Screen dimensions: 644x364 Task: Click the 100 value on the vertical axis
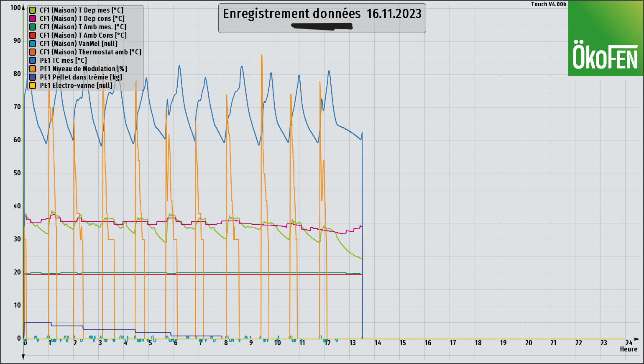15,8
